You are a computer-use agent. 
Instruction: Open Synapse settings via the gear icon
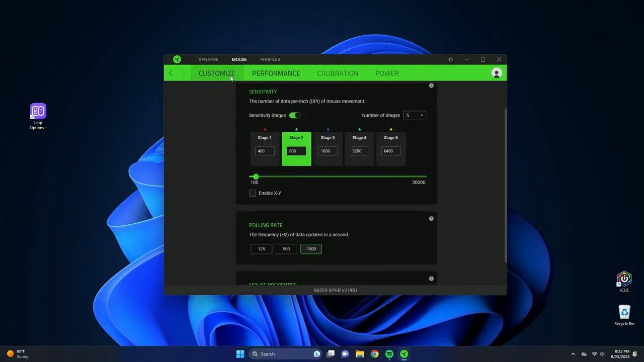pyautogui.click(x=450, y=59)
